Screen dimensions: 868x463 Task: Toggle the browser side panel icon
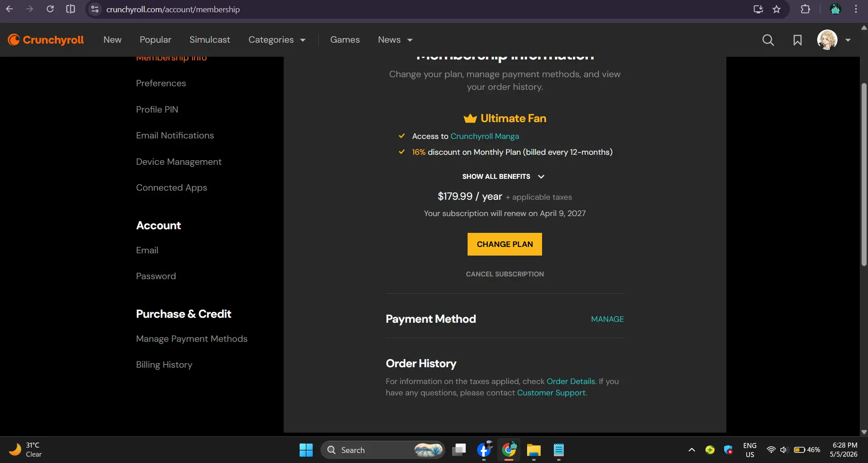70,9
